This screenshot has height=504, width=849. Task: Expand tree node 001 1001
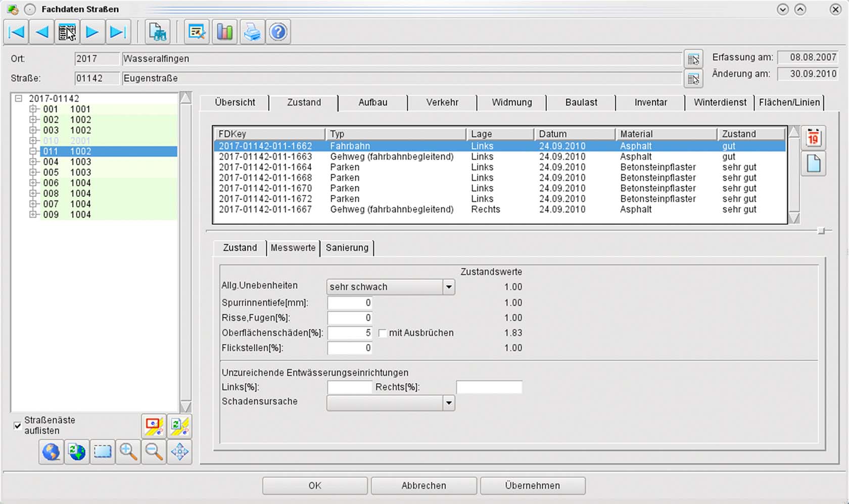point(33,109)
